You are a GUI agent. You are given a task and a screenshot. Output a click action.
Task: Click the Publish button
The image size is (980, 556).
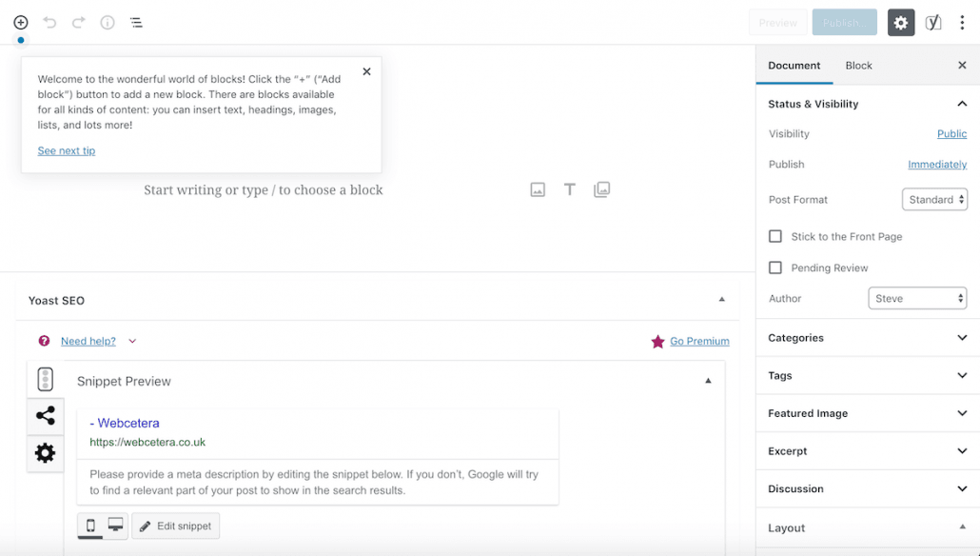(844, 23)
